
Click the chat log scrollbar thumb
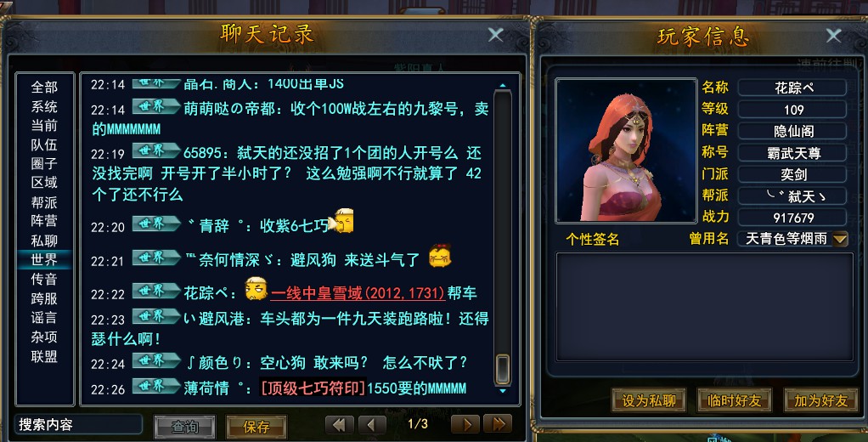(x=503, y=370)
